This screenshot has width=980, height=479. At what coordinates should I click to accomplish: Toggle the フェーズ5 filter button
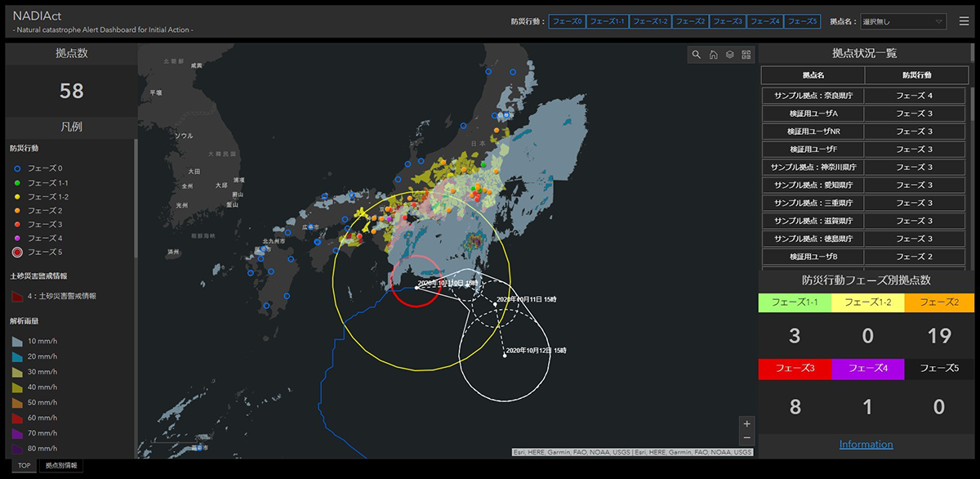[803, 22]
